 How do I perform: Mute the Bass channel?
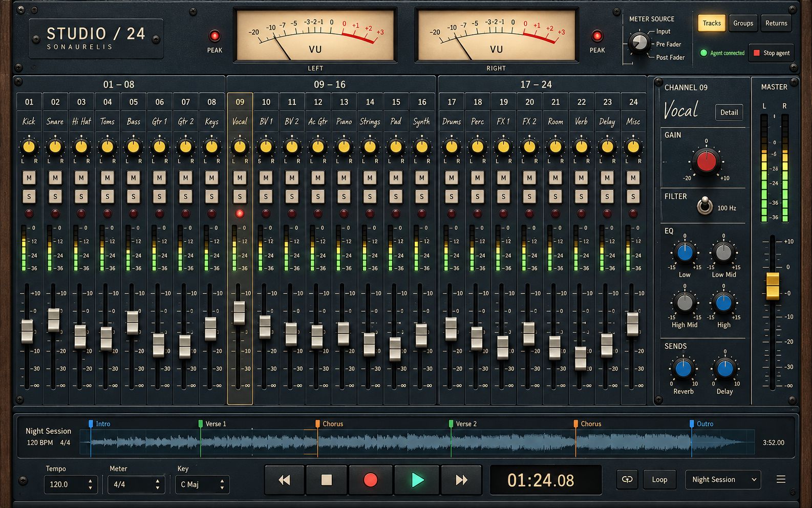point(133,178)
